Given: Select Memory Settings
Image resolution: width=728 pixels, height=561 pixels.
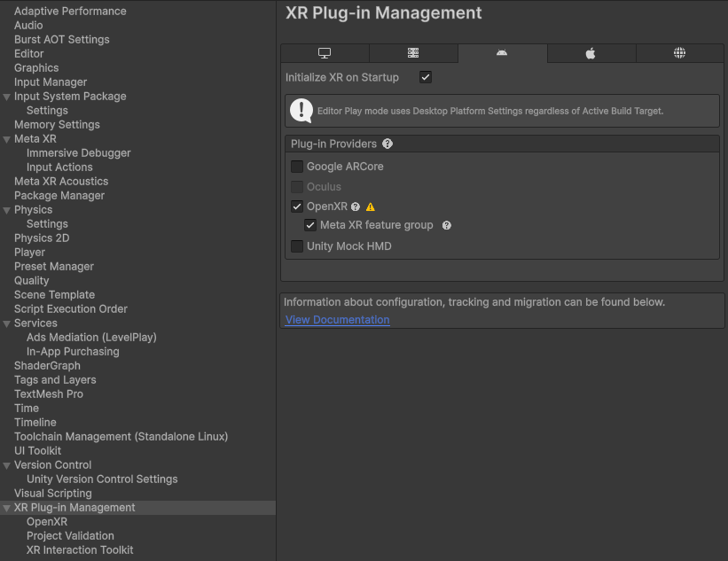Looking at the screenshot, I should (x=57, y=125).
